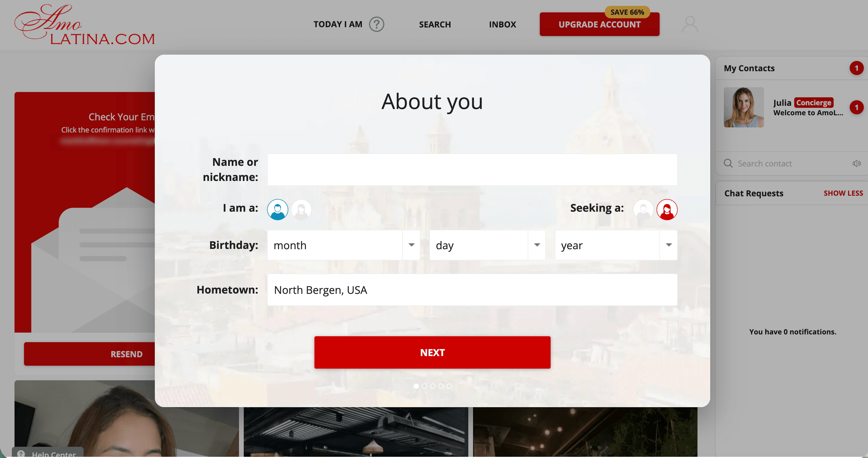Click the search contact magnifier icon
868x458 pixels.
point(728,163)
